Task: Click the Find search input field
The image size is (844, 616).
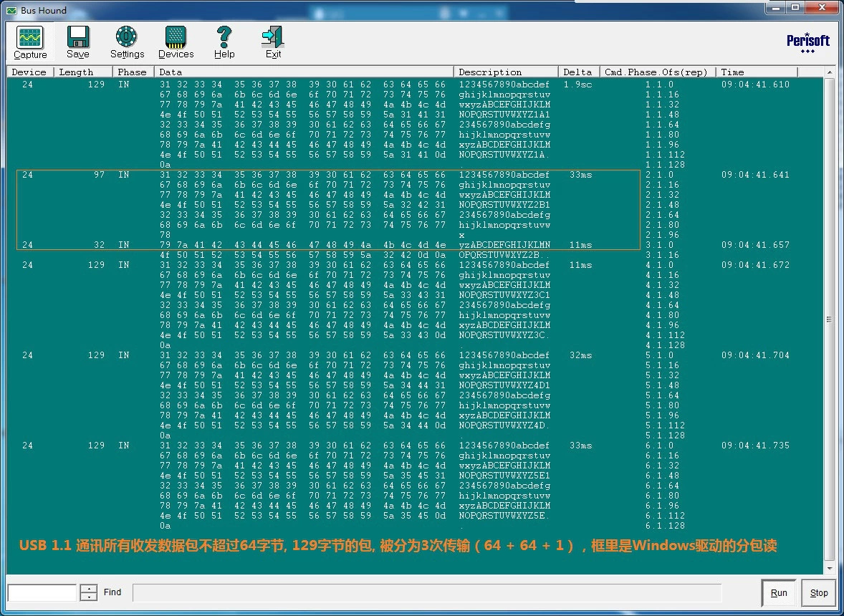Action: coord(42,592)
